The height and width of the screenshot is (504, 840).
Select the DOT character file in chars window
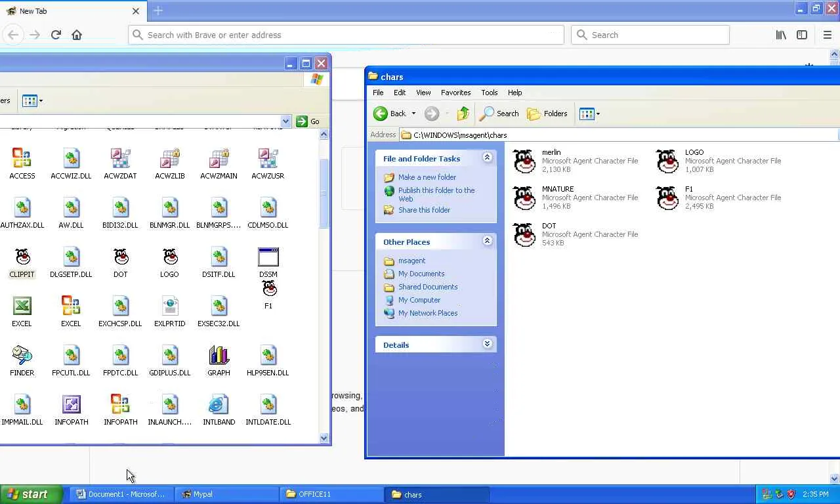(x=524, y=234)
